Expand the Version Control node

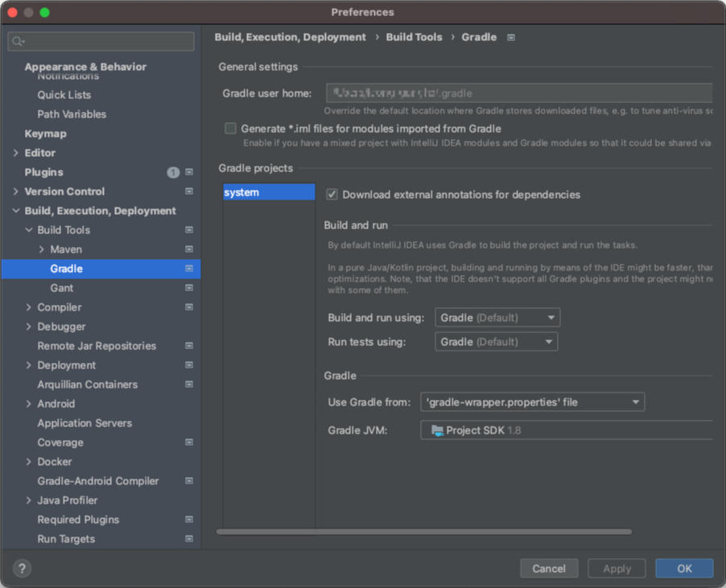coord(16,191)
